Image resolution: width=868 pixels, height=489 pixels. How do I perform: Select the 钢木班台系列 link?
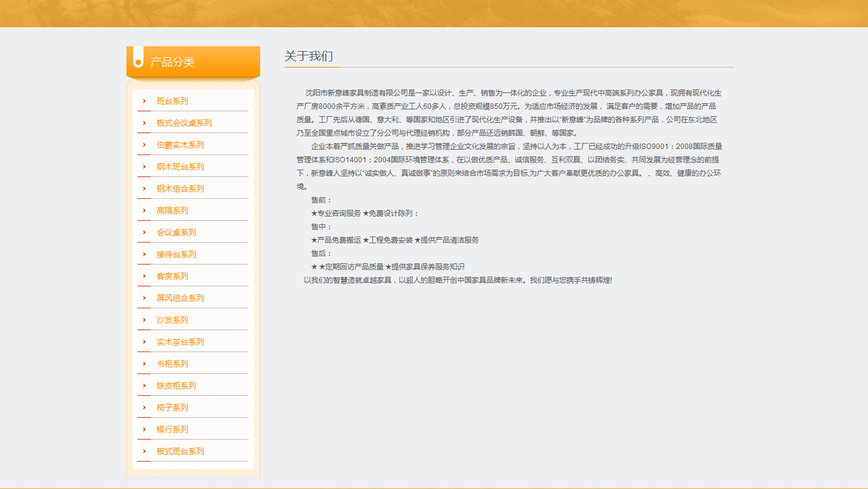point(180,167)
